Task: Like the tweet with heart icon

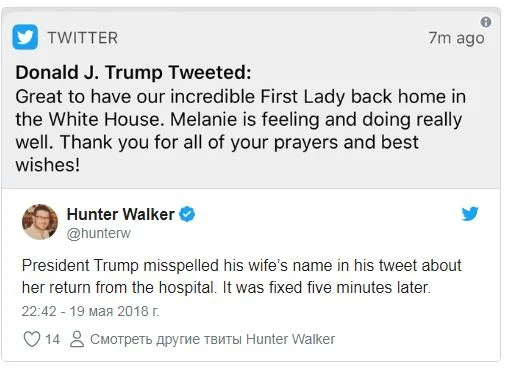Action: click(x=32, y=339)
